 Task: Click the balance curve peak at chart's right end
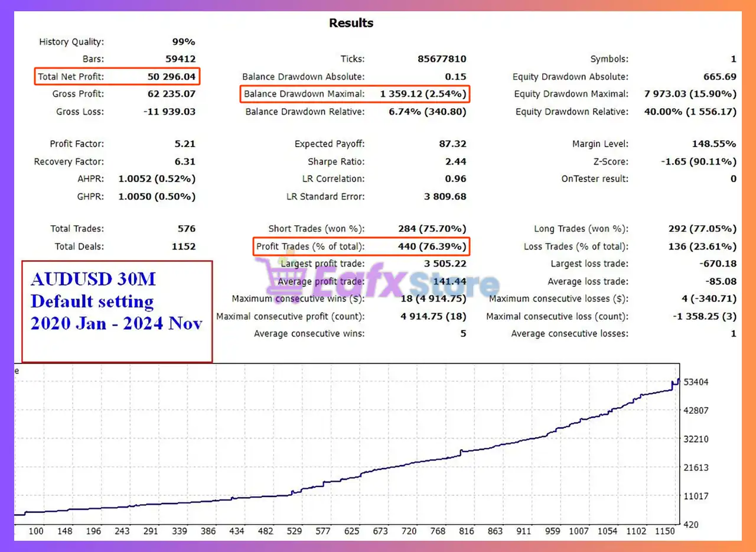678,380
